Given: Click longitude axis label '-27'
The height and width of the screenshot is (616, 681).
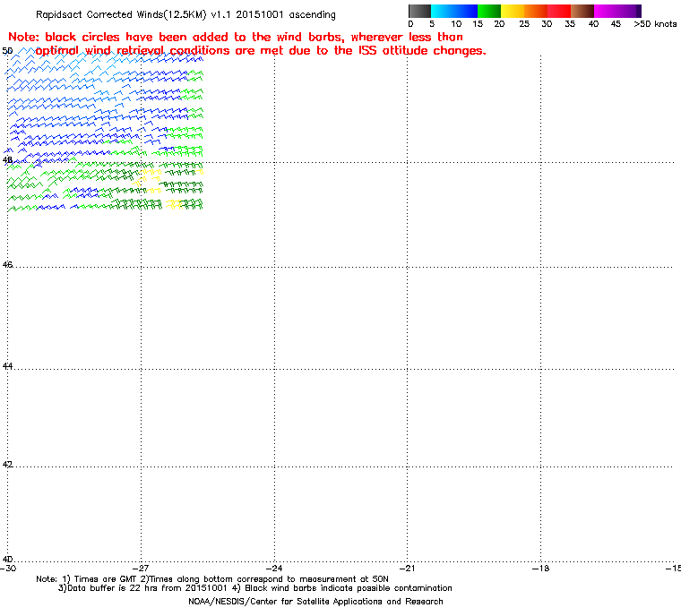Looking at the screenshot, I should pyautogui.click(x=141, y=569).
